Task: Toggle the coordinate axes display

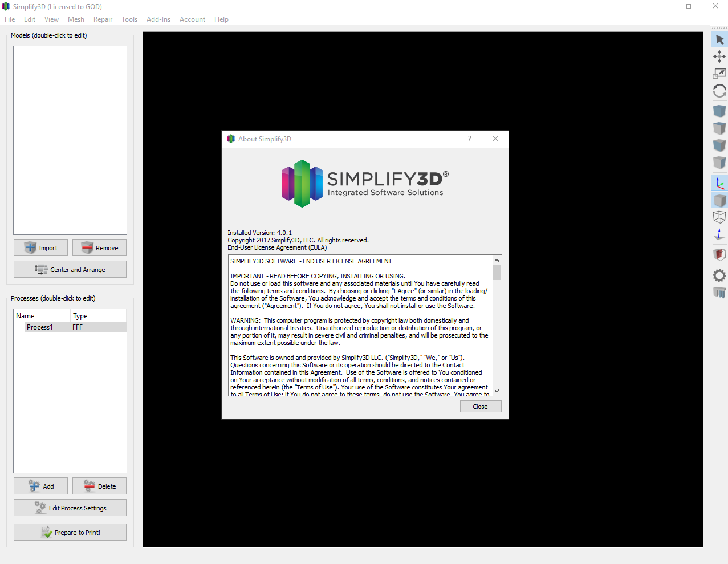Action: pos(719,184)
